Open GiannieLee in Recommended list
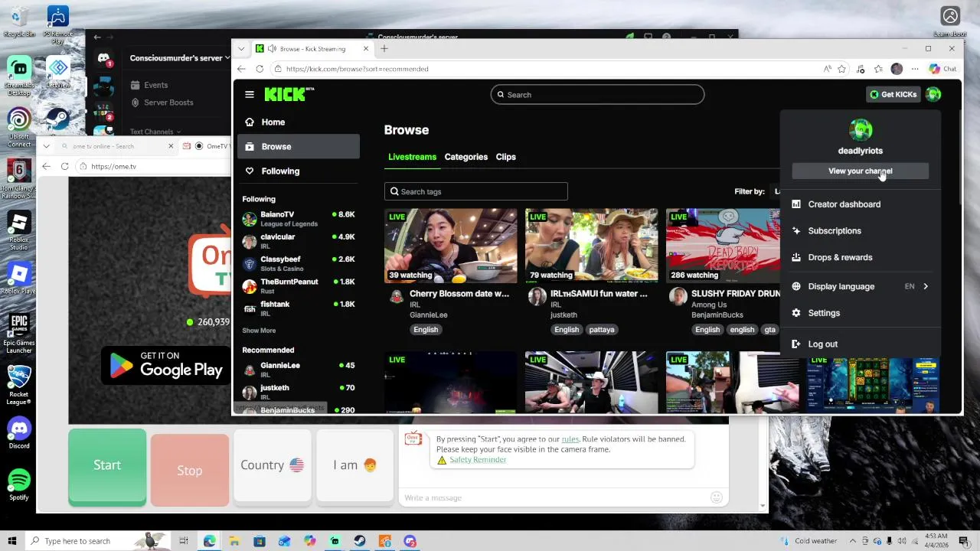Screen dimensions: 980x551 [x=299, y=370]
